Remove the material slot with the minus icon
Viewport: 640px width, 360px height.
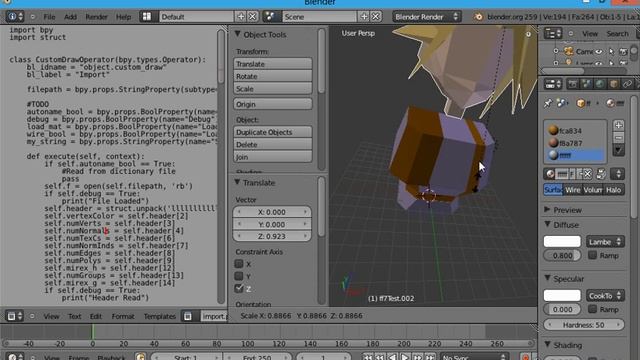coord(618,138)
